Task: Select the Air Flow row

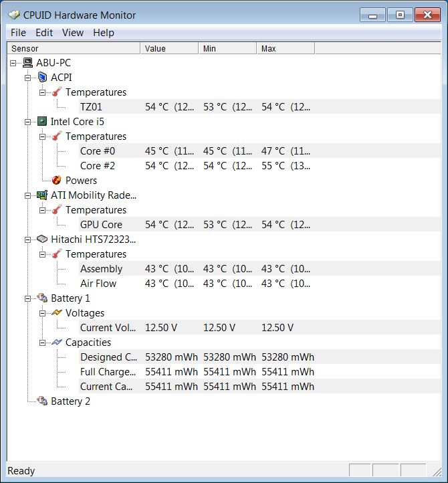Action: [259, 283]
